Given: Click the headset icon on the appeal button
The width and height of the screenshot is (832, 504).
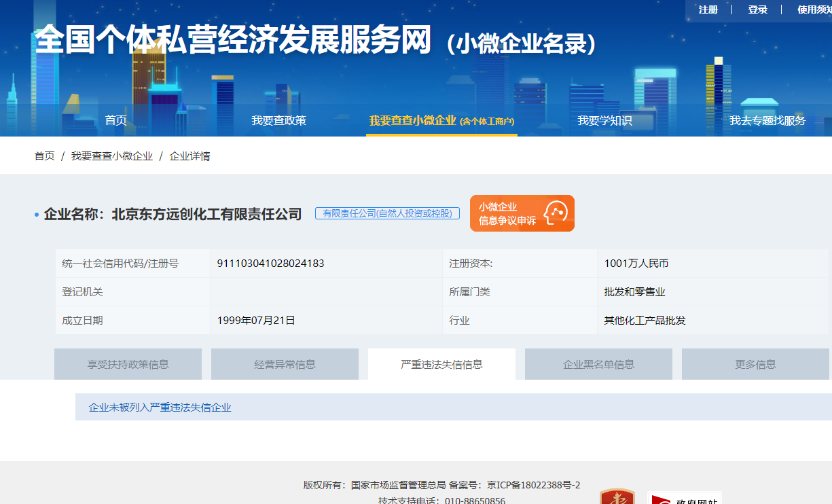Looking at the screenshot, I should (x=555, y=213).
